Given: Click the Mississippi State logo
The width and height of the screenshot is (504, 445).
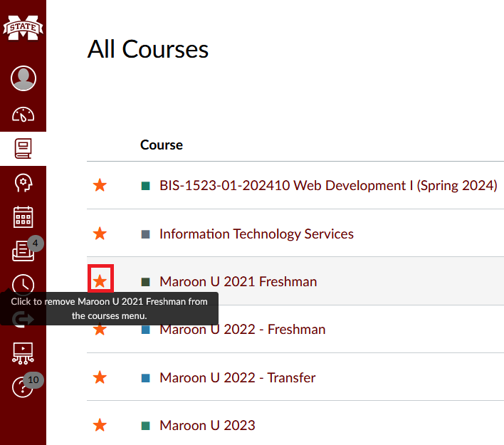Looking at the screenshot, I should tap(23, 28).
